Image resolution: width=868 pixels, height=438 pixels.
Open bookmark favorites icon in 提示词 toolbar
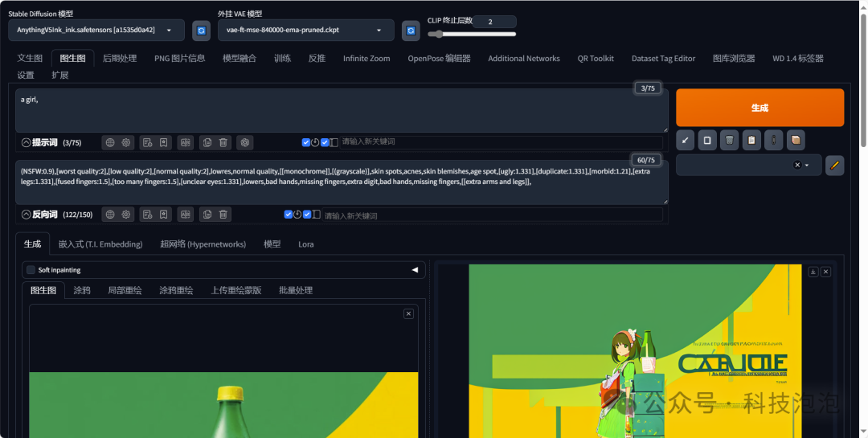tap(163, 142)
